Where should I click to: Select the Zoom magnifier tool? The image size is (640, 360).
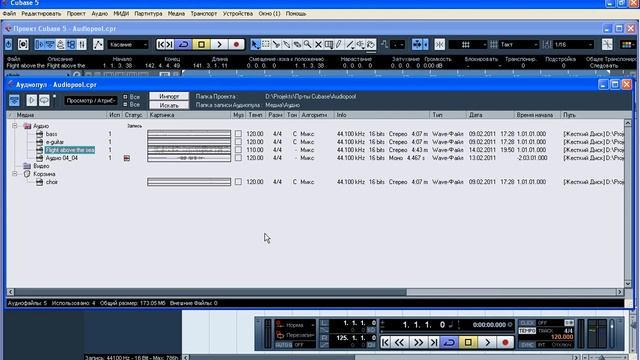(308, 44)
